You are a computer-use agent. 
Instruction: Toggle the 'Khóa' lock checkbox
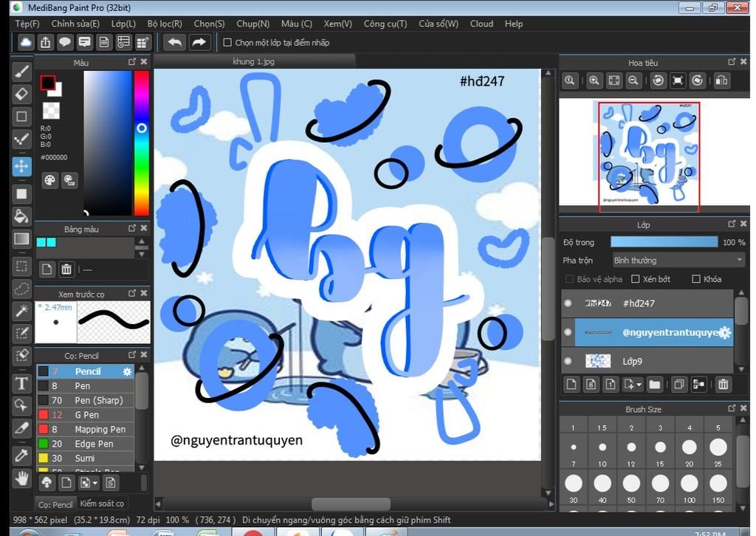[x=696, y=279]
